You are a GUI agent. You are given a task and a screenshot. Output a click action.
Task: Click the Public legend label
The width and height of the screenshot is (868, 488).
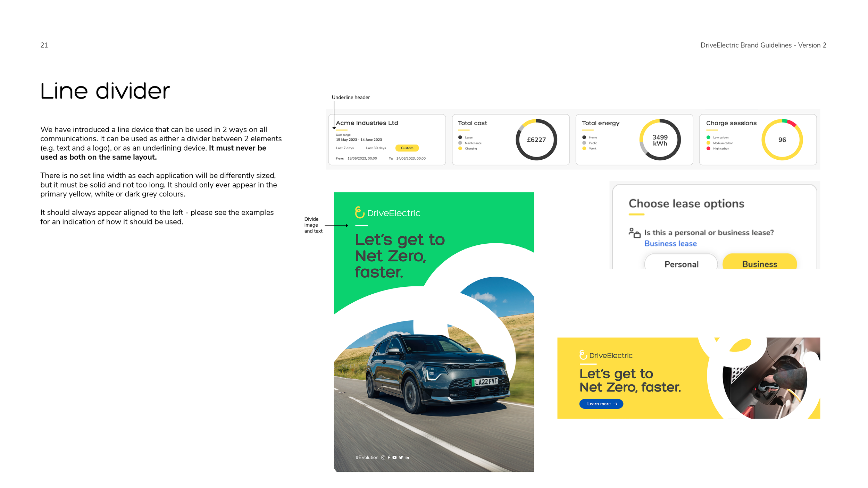pyautogui.click(x=593, y=143)
